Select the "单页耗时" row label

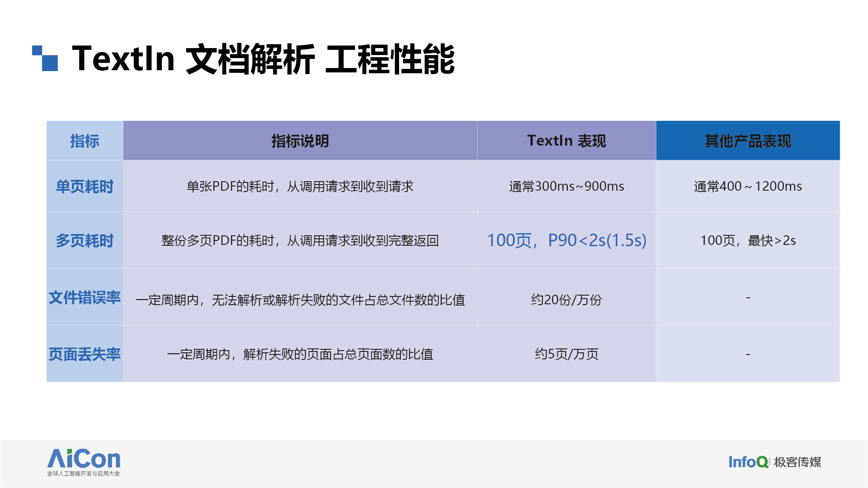click(x=85, y=186)
